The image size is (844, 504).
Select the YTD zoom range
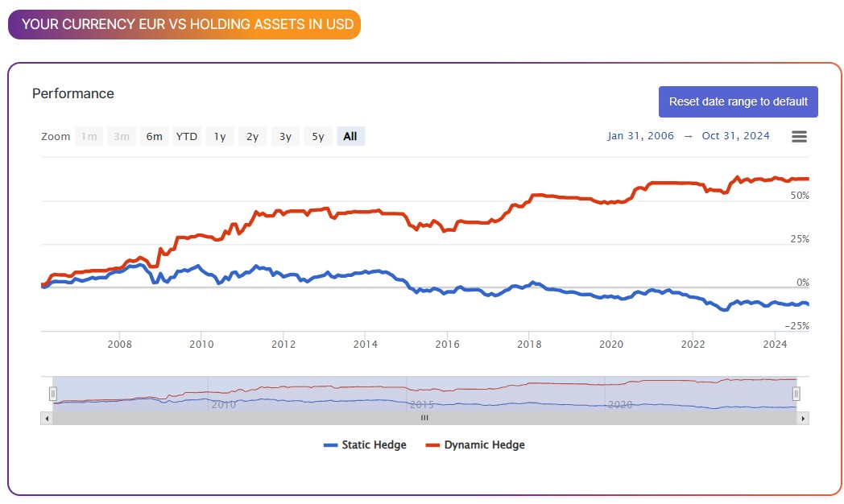coord(187,137)
